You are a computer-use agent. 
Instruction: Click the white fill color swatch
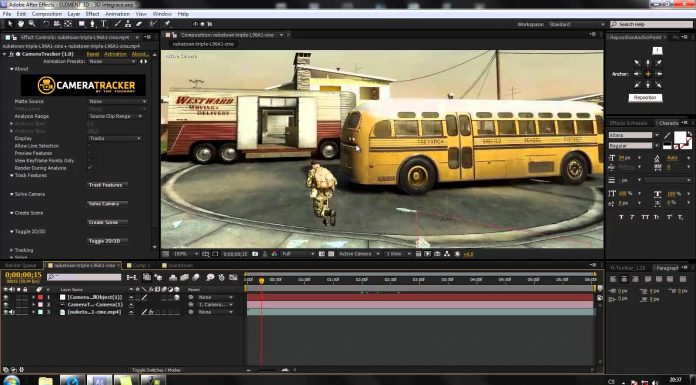[x=680, y=137]
